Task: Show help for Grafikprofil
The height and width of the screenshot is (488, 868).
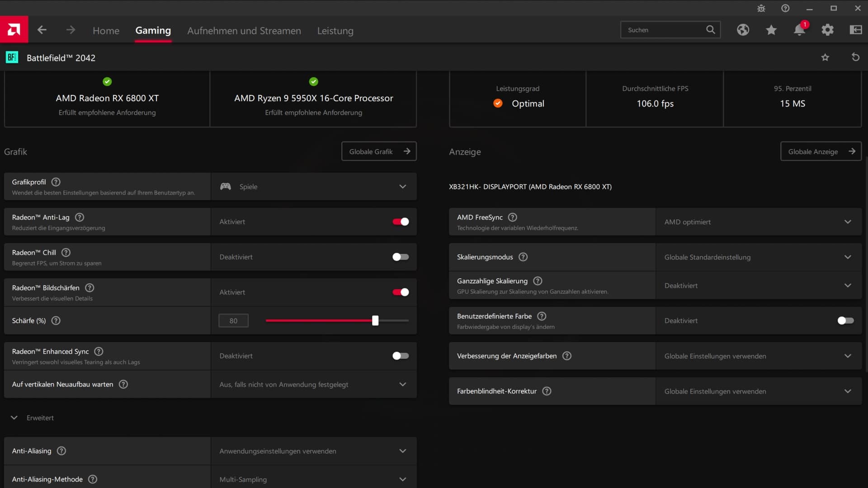Action: 56,182
